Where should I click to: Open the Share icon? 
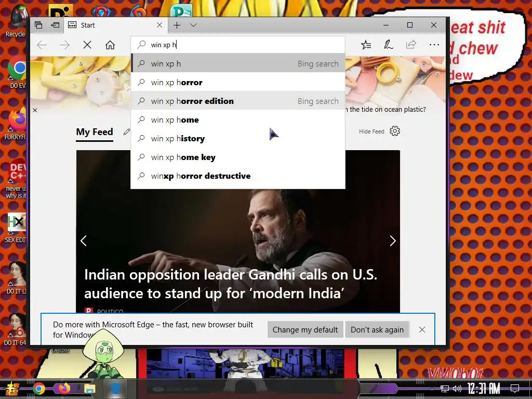pos(411,45)
